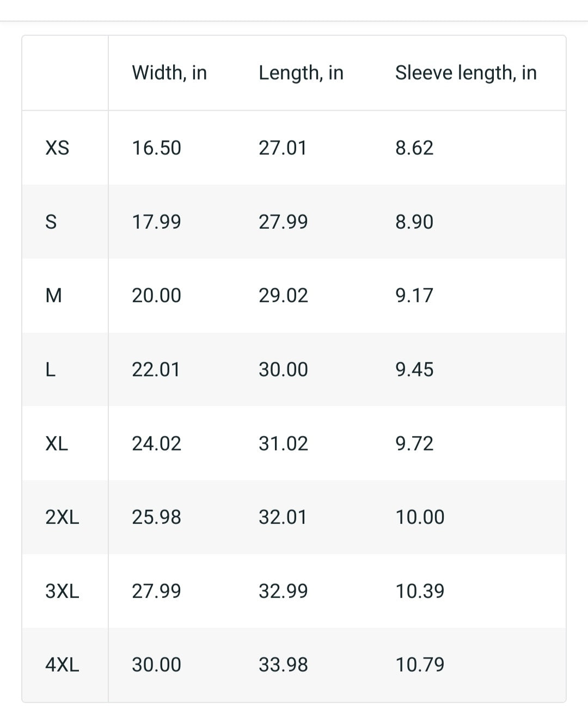Click the XS width value 16.50

[156, 148]
